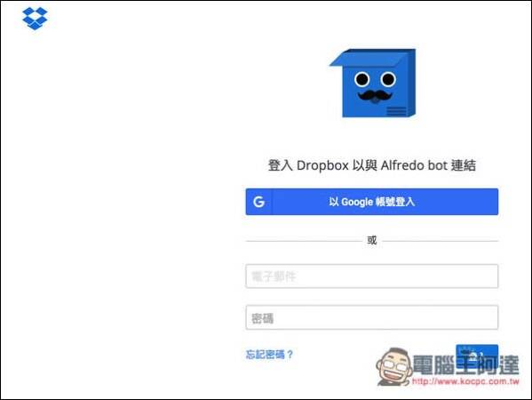This screenshot has width=532, height=400.
Task: Click the Alfredo bot's mustache
Action: 375,95
